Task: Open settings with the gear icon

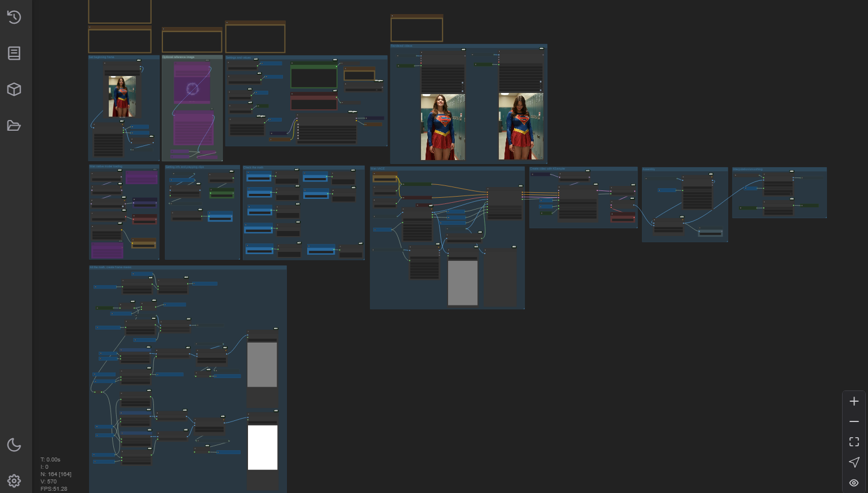Action: [14, 481]
